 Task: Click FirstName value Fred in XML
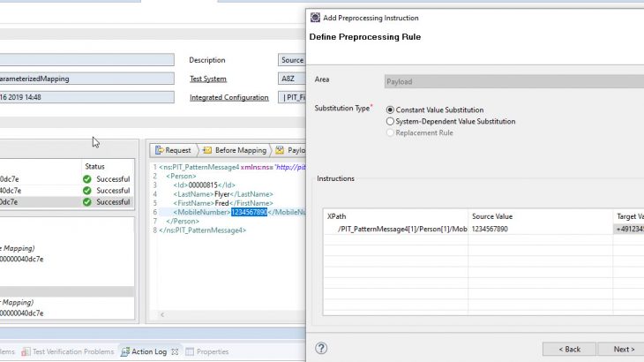tap(221, 203)
